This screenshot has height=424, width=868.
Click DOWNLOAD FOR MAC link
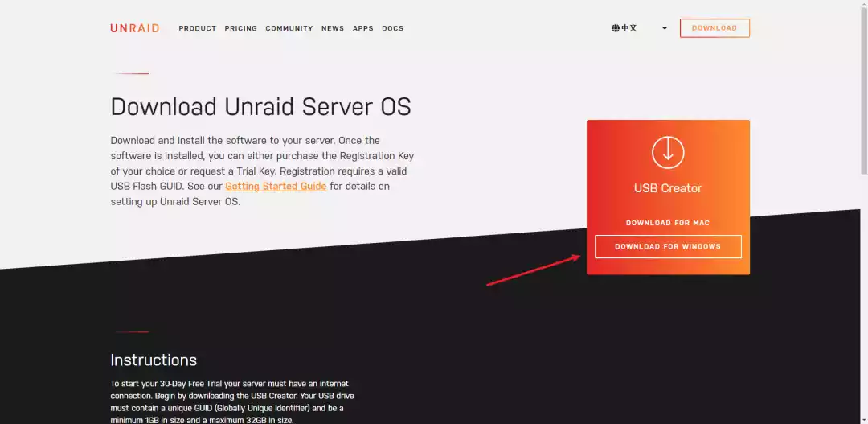click(x=668, y=223)
